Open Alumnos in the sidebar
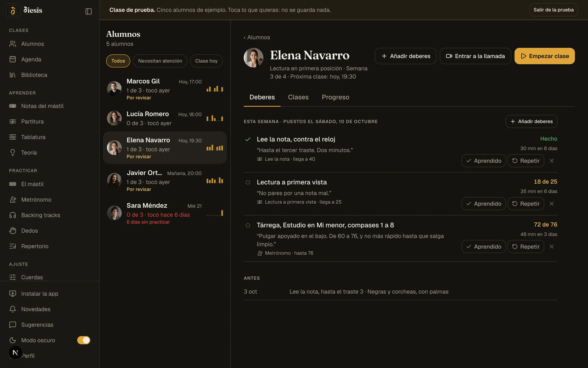Viewport: 588px width, 368px height. (50, 44)
